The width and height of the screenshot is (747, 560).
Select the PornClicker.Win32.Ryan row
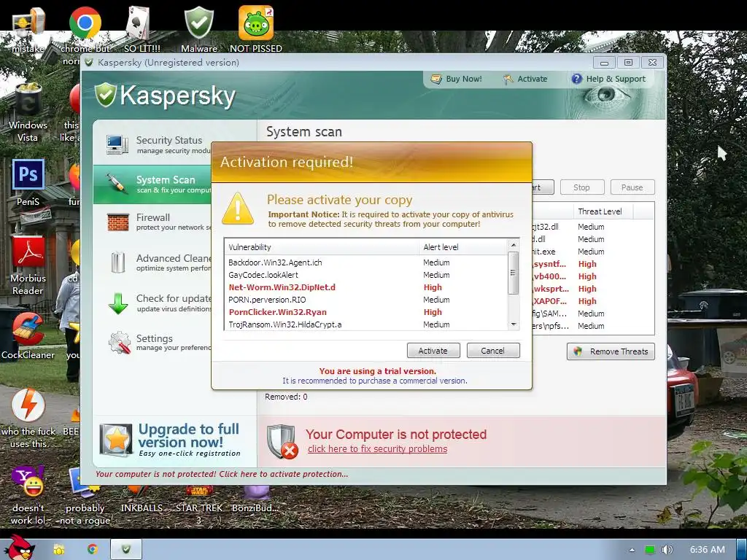[x=366, y=312]
